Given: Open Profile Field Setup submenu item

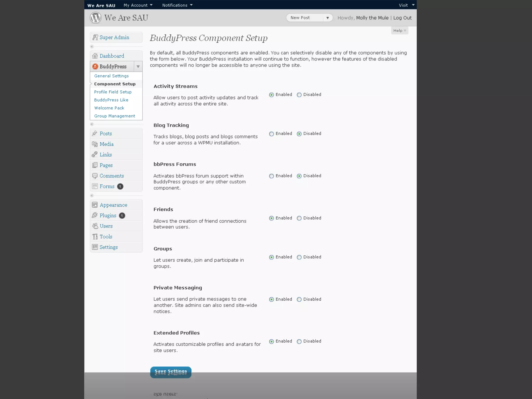Looking at the screenshot, I should 113,92.
